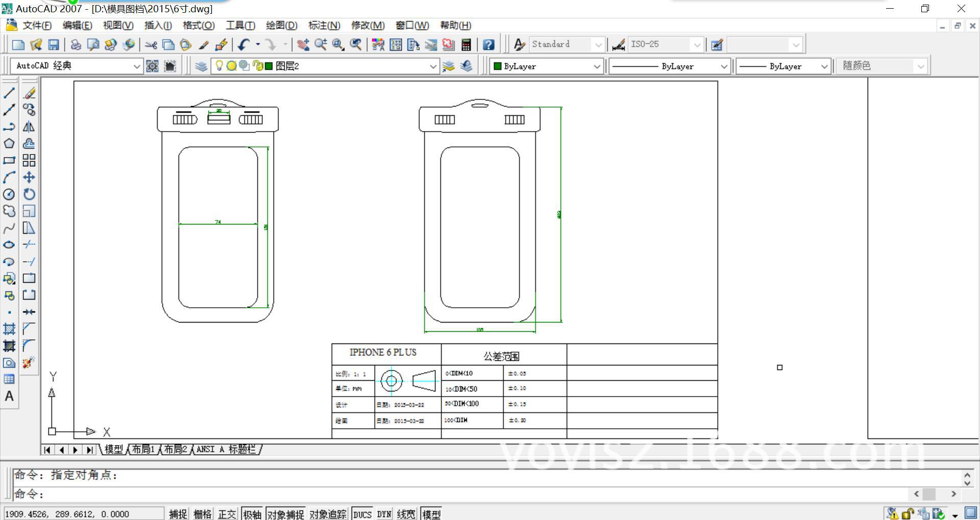Image resolution: width=980 pixels, height=520 pixels.
Task: Toggle 对象追踪 object snap tracking
Action: pos(328,514)
